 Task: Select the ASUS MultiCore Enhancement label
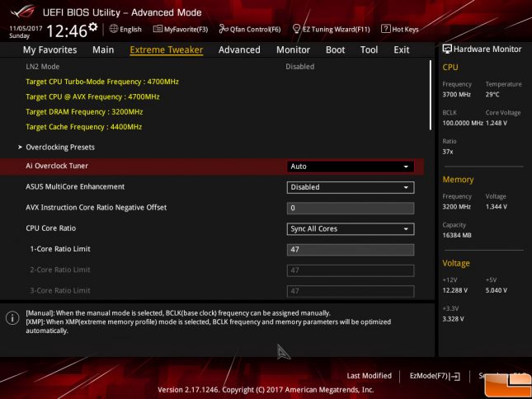pyautogui.click(x=75, y=186)
